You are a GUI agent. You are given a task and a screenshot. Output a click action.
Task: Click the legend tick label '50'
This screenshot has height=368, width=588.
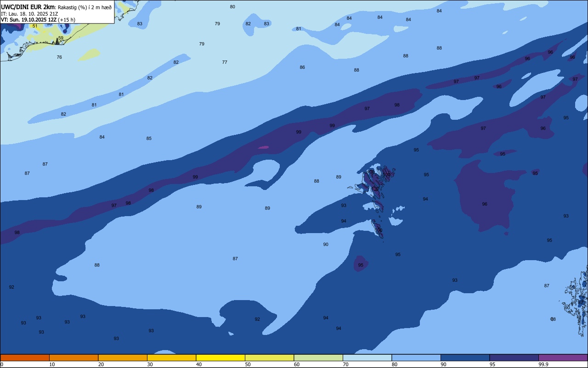[x=248, y=364]
